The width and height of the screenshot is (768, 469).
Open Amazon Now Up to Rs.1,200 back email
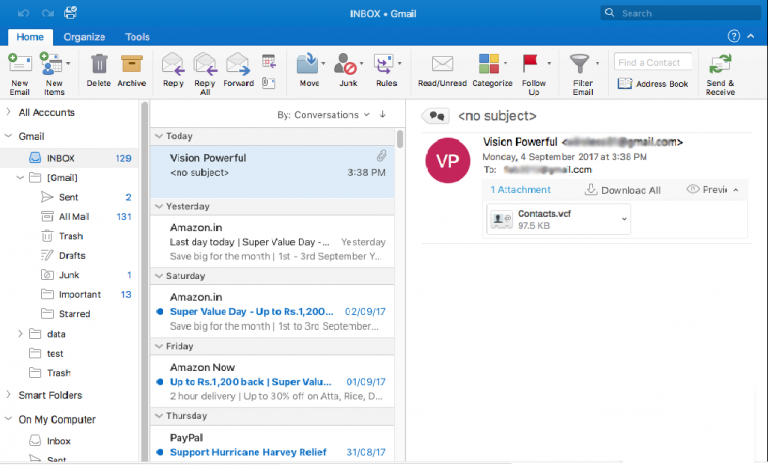coord(272,382)
